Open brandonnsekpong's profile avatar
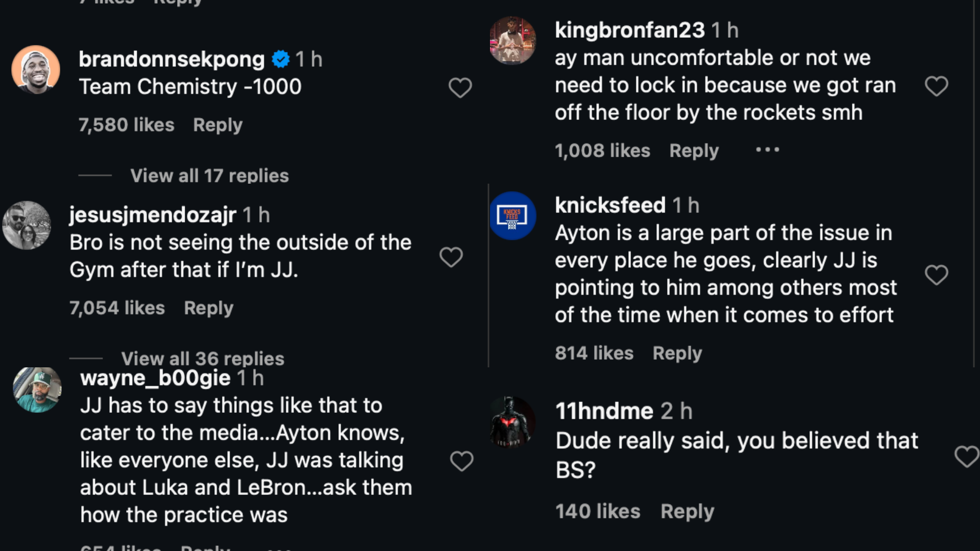 point(36,70)
